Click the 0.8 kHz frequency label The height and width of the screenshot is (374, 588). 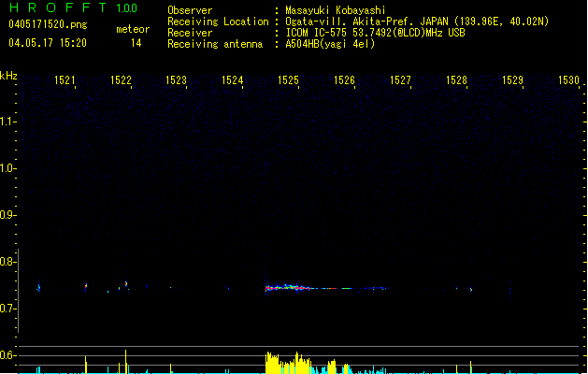pos(7,262)
